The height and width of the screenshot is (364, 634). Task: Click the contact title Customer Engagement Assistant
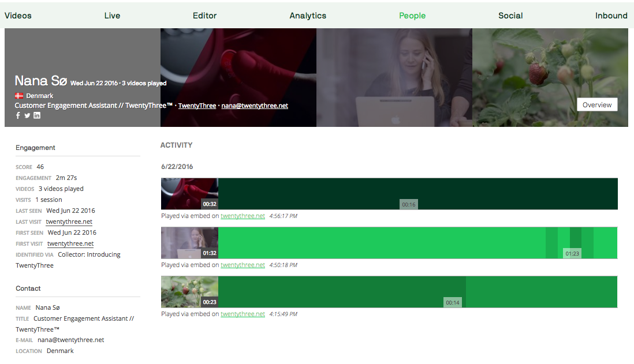point(75,324)
